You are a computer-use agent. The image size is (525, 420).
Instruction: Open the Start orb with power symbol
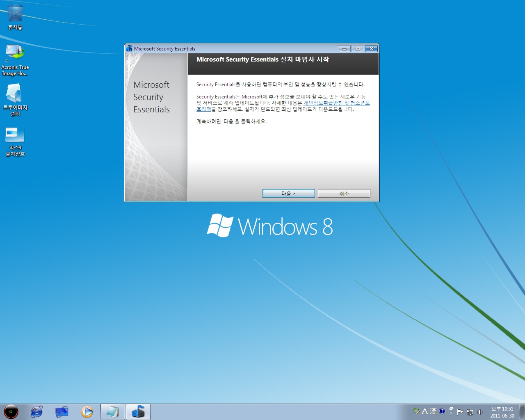(x=11, y=411)
